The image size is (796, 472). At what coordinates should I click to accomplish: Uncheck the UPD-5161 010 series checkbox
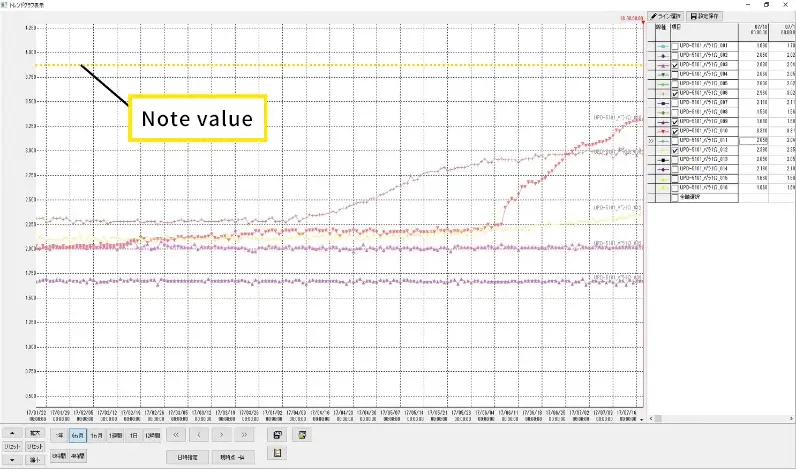674,130
